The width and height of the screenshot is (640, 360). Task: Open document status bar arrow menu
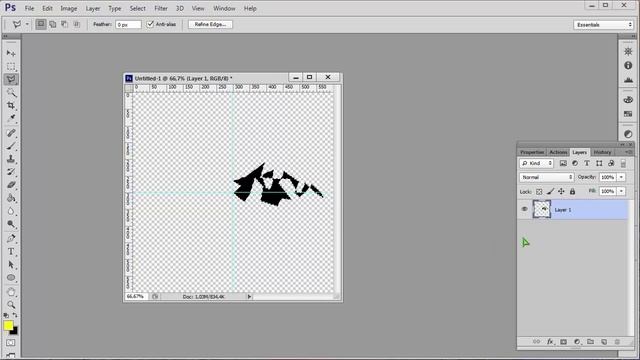click(x=249, y=297)
